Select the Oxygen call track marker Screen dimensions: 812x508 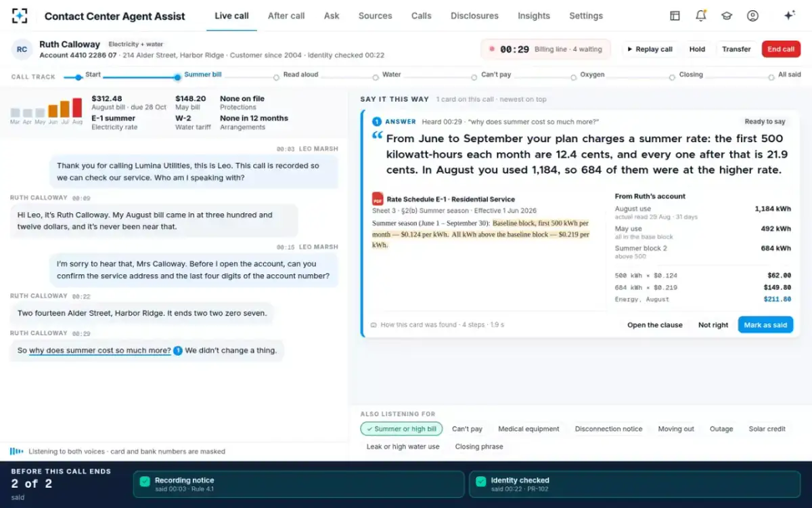coord(573,77)
